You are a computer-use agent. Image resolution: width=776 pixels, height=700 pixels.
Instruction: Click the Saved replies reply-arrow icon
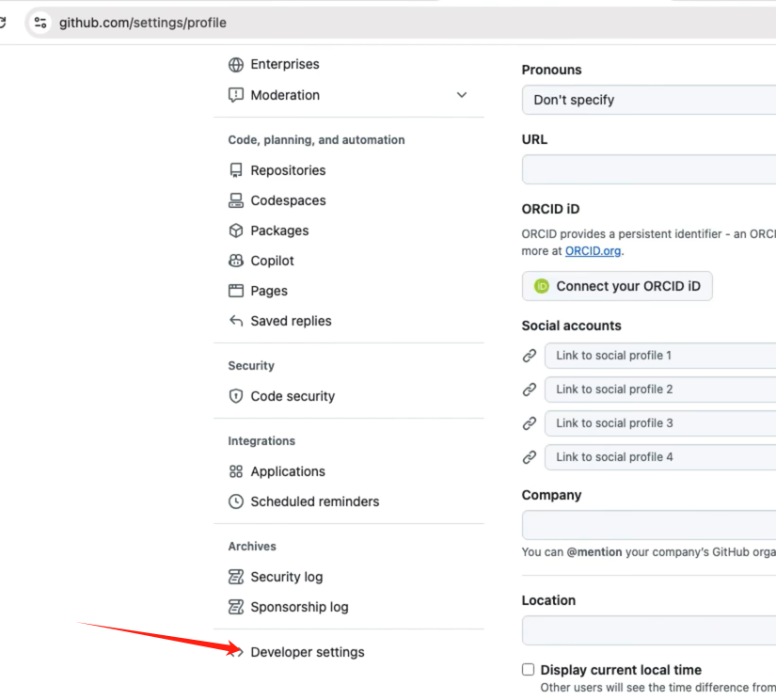coord(235,321)
